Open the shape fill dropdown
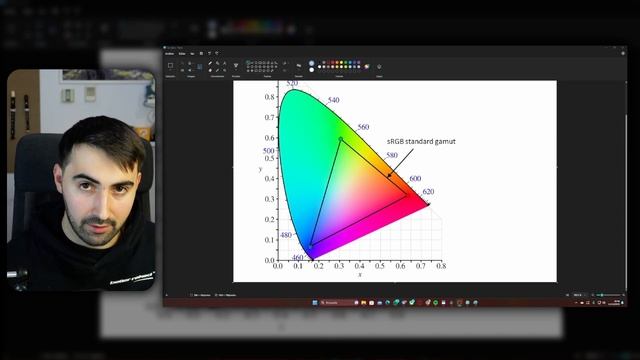Screen dimensions: 640x360 284,70
